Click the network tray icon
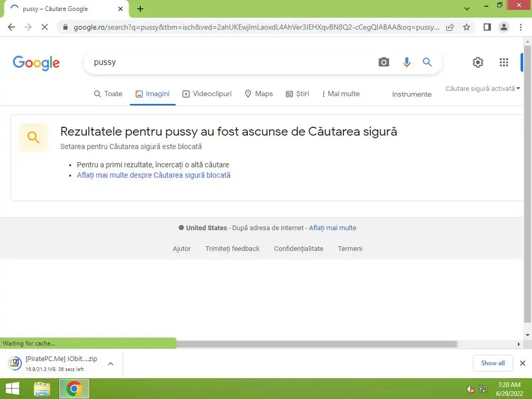 483,389
